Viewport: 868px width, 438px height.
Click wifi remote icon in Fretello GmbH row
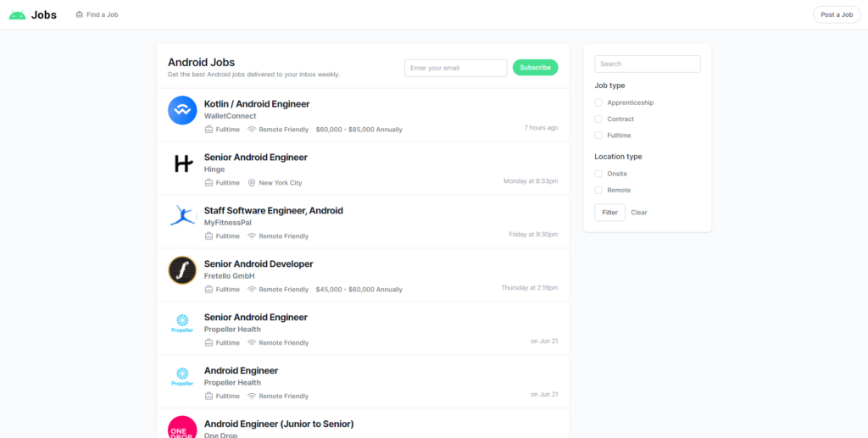(251, 289)
